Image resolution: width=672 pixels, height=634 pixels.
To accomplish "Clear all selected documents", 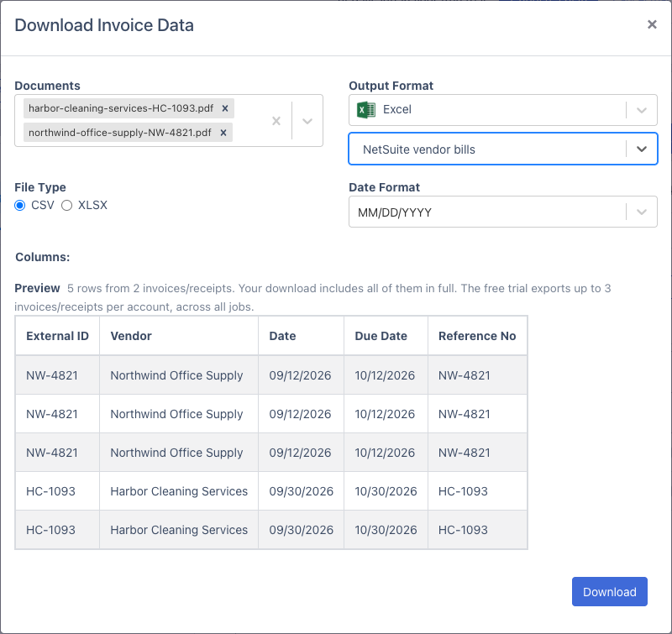I will point(276,121).
